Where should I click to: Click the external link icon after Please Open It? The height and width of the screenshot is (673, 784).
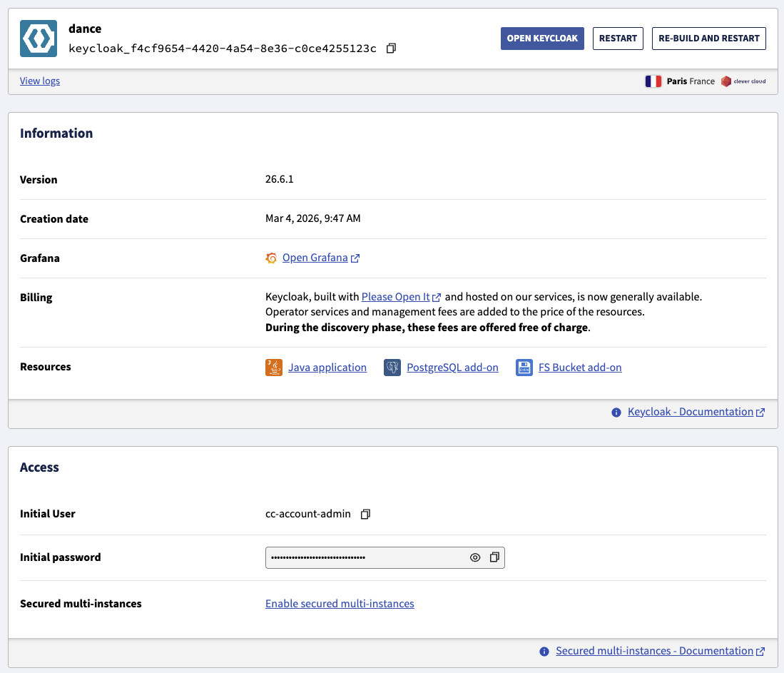coord(437,297)
